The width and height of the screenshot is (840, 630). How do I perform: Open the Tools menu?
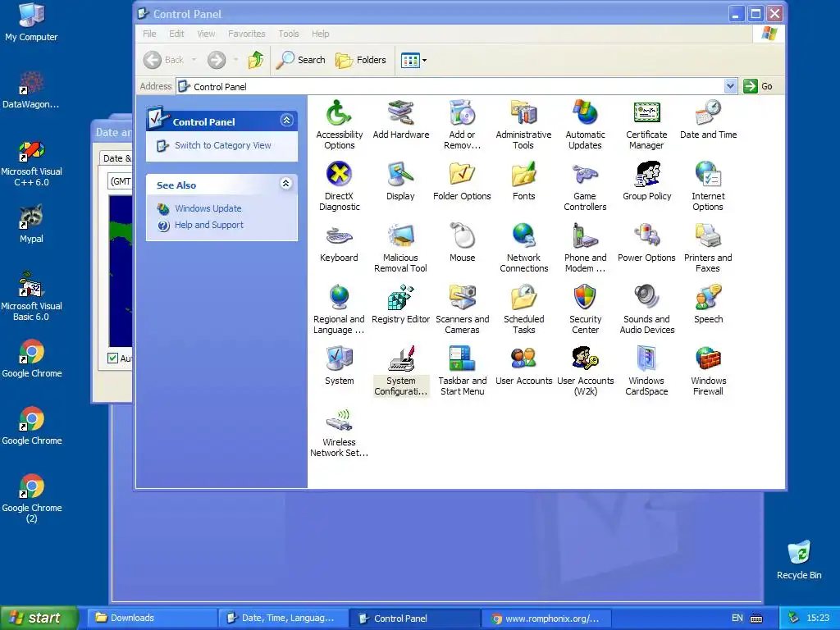click(x=288, y=34)
